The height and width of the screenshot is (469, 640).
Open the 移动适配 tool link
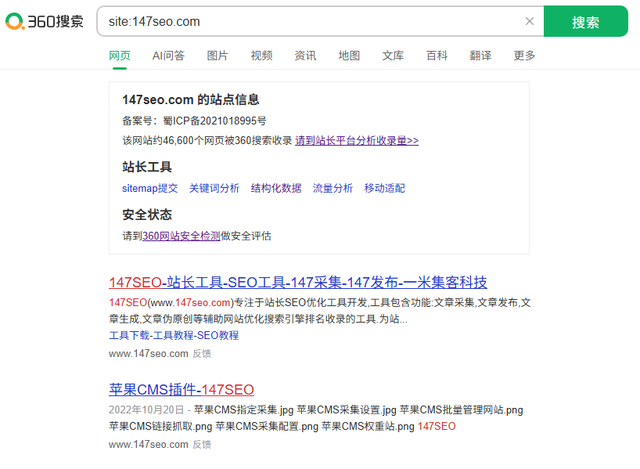(384, 188)
